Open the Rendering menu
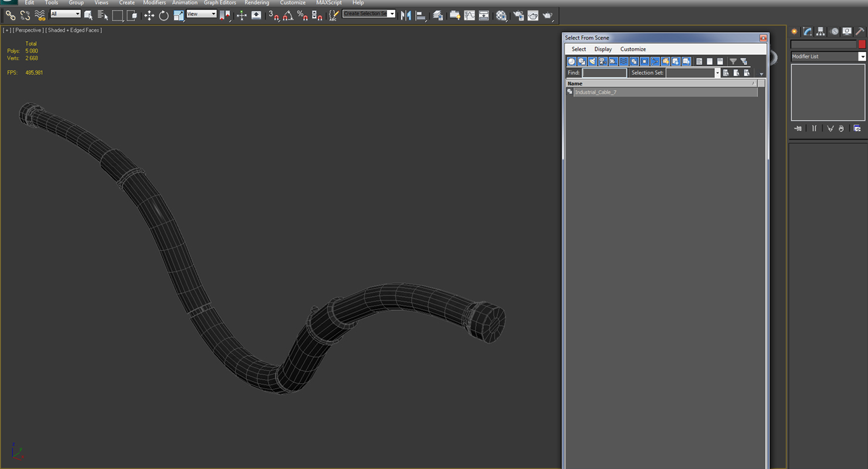Image resolution: width=868 pixels, height=469 pixels. tap(257, 3)
